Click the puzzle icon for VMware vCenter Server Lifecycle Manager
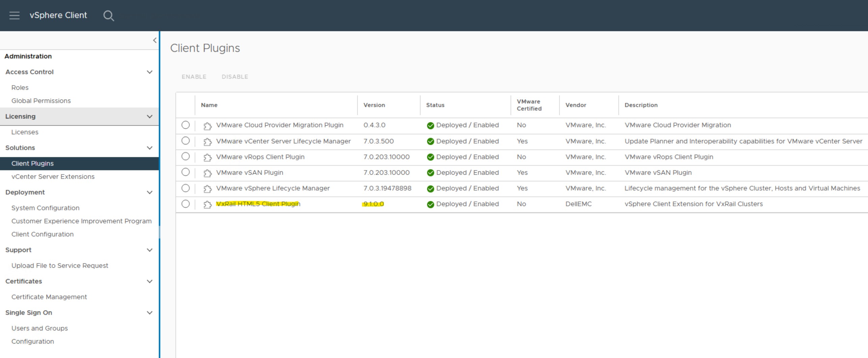This screenshot has width=868, height=358. pyautogui.click(x=207, y=141)
